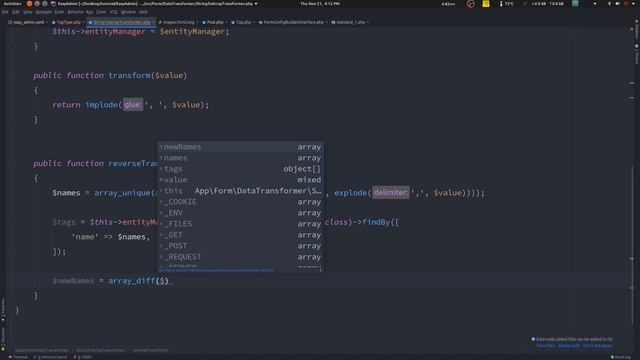Image resolution: width=640 pixels, height=360 pixels.
Task: Click the findBy method call
Action: [x=376, y=222]
